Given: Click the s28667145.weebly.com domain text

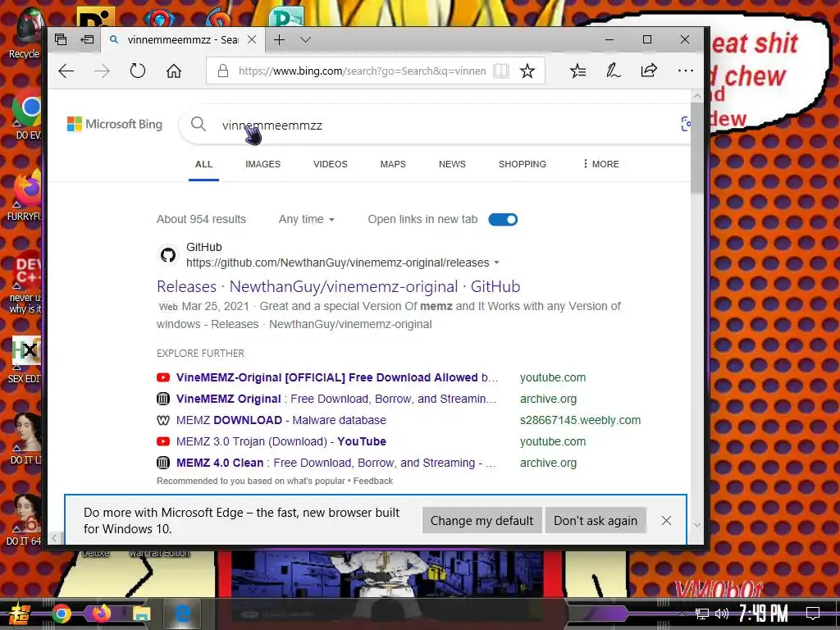Looking at the screenshot, I should pyautogui.click(x=580, y=421).
